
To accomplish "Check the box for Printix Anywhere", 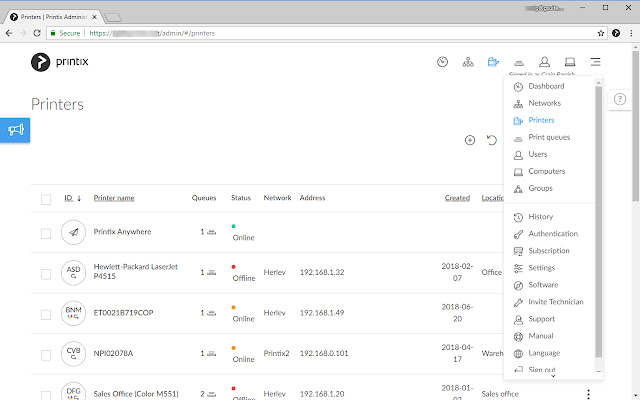I will (x=46, y=233).
